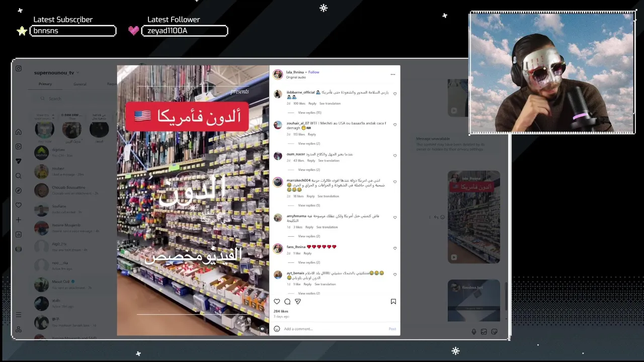
Task: Expand replies under oum_nacer comment
Action: pyautogui.click(x=309, y=169)
